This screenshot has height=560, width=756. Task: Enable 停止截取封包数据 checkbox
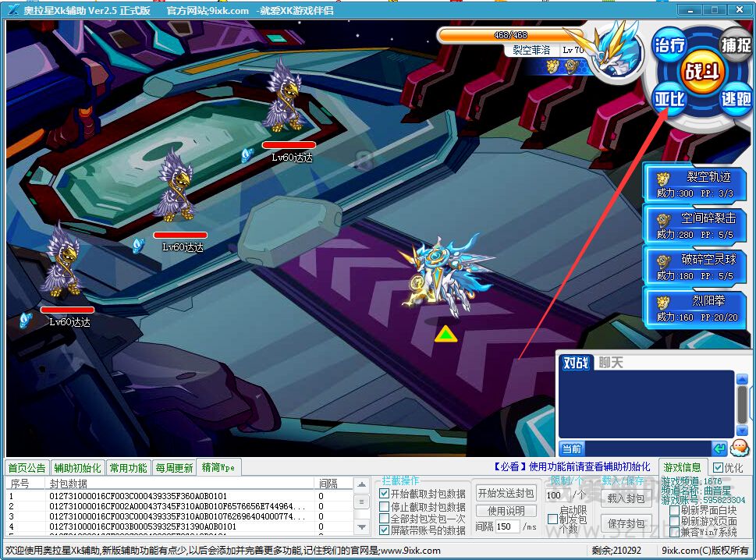[x=385, y=506]
